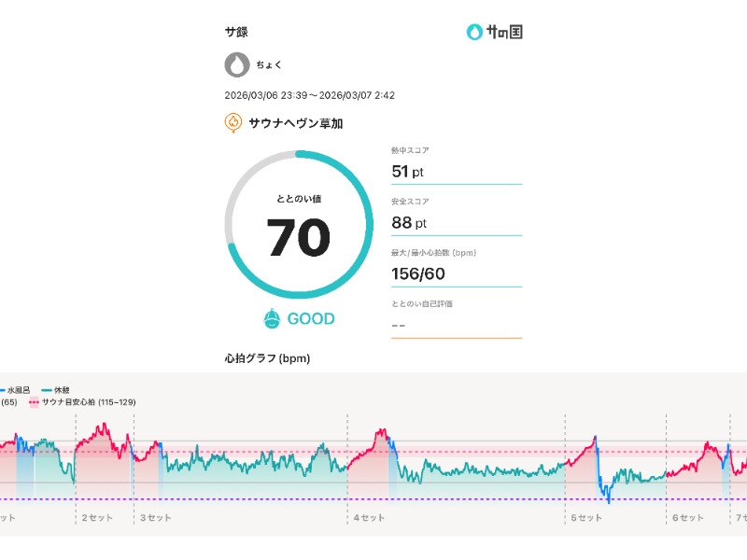Screen dimensions: 747x560
Task: Select the 2セット marker on the graph
Action: tap(96, 517)
